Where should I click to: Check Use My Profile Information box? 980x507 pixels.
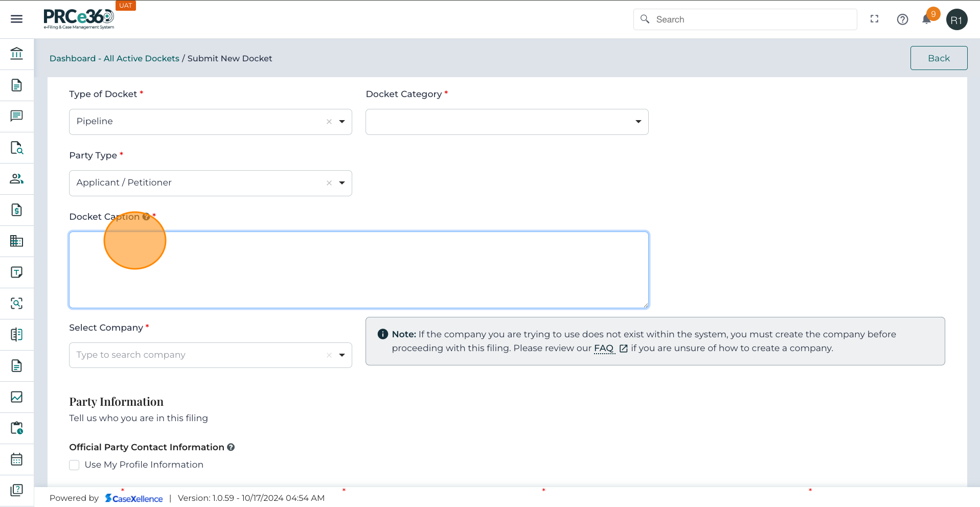[x=74, y=465]
